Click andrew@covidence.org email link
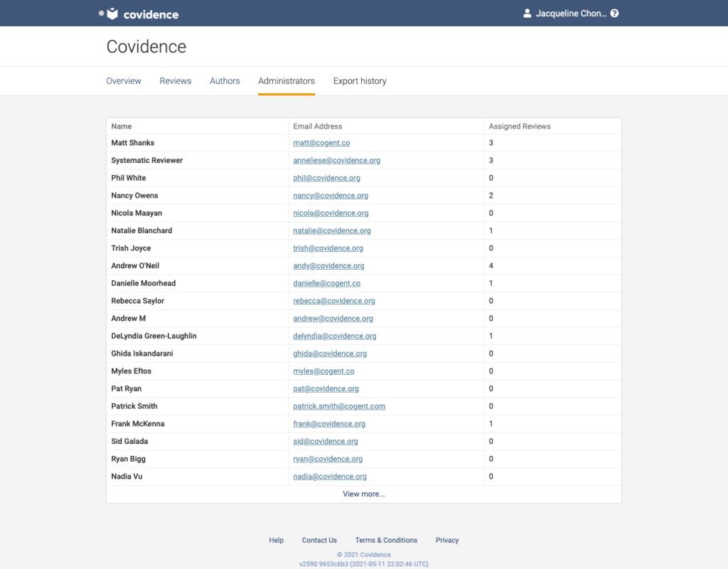The height and width of the screenshot is (569, 728). pyautogui.click(x=333, y=319)
